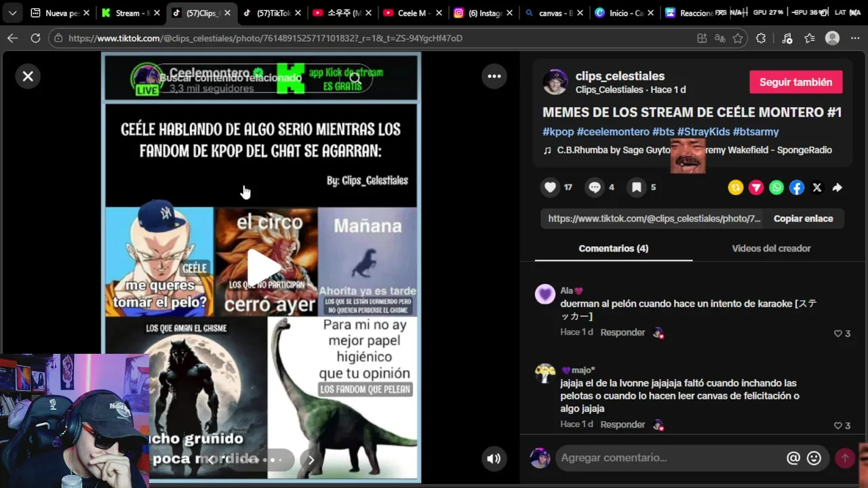868x488 pixels.
Task: Open more share options arrow
Action: [837, 188]
